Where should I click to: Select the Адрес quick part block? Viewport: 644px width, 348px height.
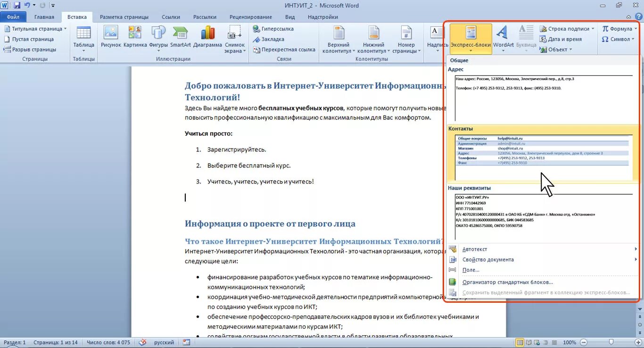pos(543,94)
